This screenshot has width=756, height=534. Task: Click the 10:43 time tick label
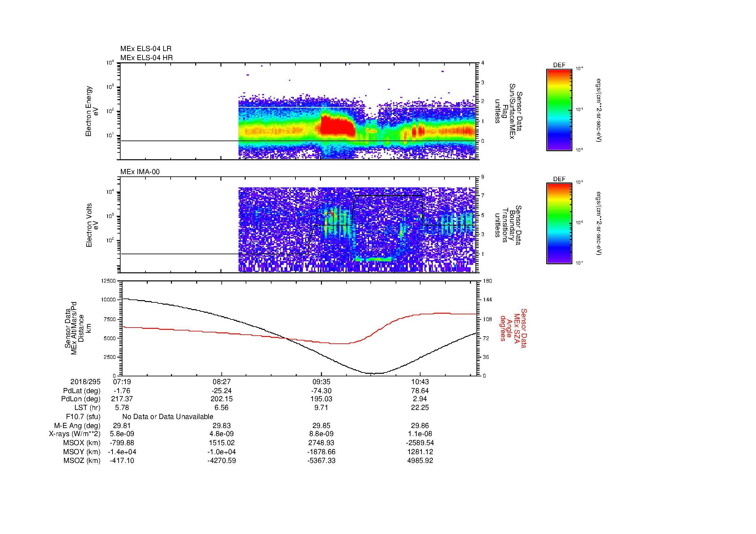tap(420, 382)
